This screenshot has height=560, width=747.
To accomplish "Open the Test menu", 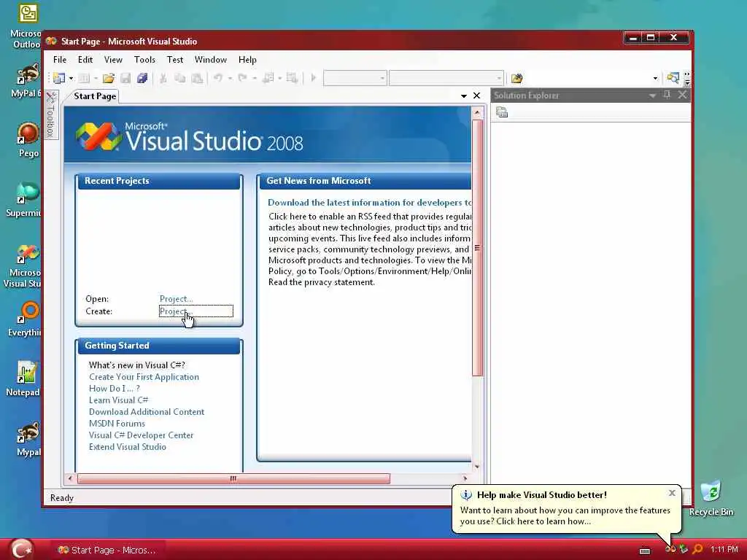I will (x=175, y=60).
